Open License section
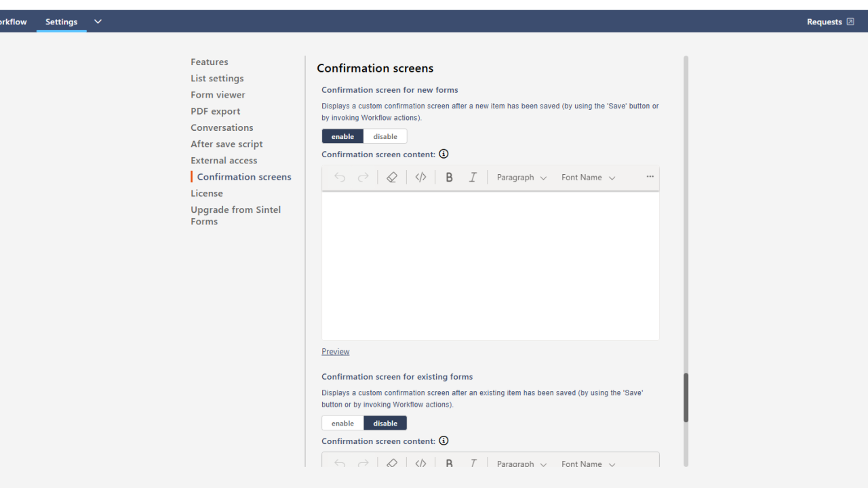This screenshot has height=488, width=868. pyautogui.click(x=207, y=193)
